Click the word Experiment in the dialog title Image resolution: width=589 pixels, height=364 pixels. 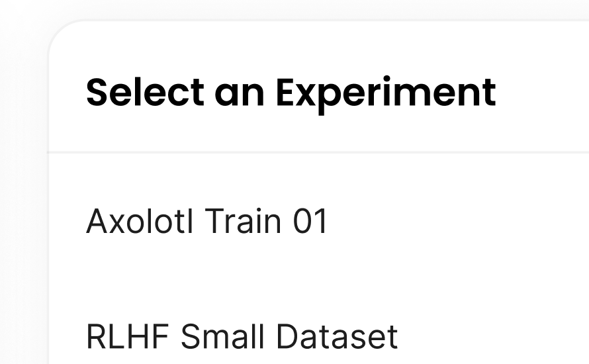pyautogui.click(x=386, y=93)
